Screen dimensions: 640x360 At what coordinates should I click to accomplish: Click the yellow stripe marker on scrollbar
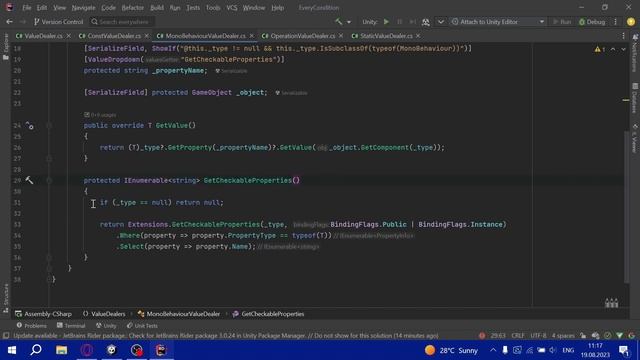click(626, 100)
